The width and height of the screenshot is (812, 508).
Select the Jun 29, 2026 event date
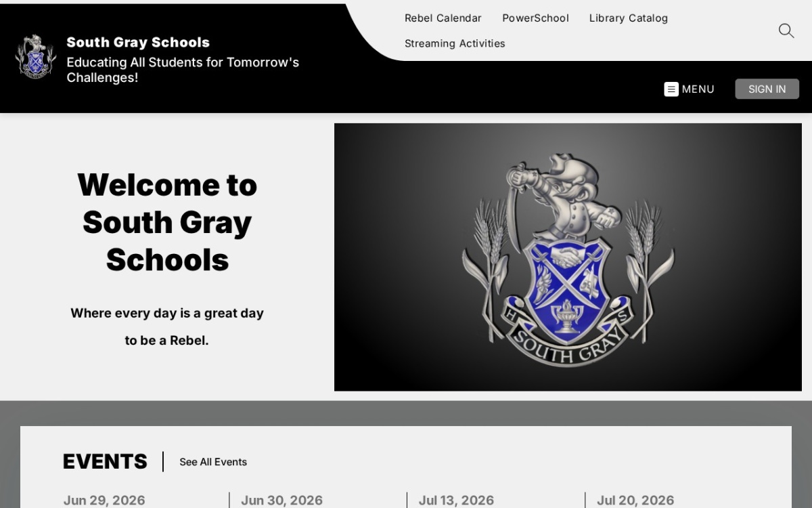(x=104, y=500)
